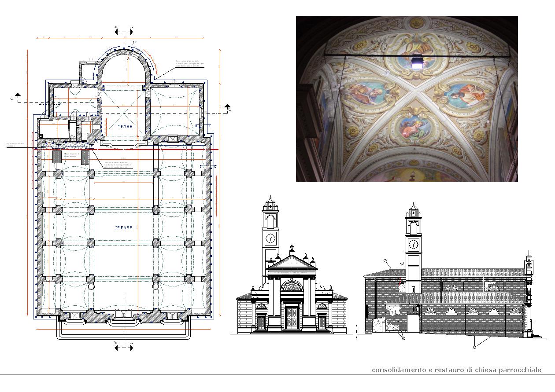
Task: Click the clock on the front elevation tower
Action: [270, 239]
